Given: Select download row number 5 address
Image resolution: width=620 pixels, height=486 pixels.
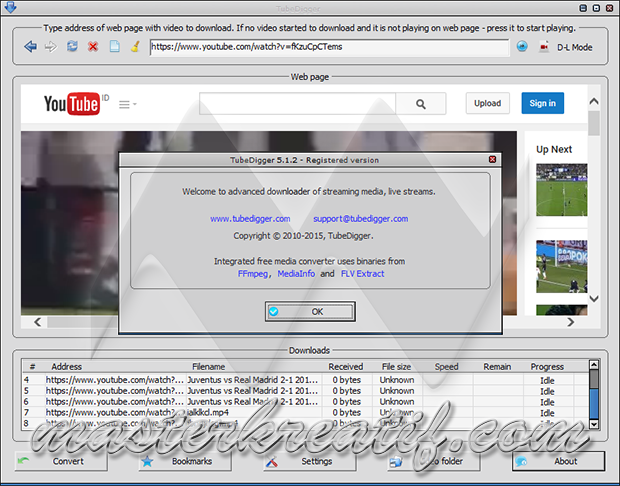Looking at the screenshot, I should (x=115, y=391).
